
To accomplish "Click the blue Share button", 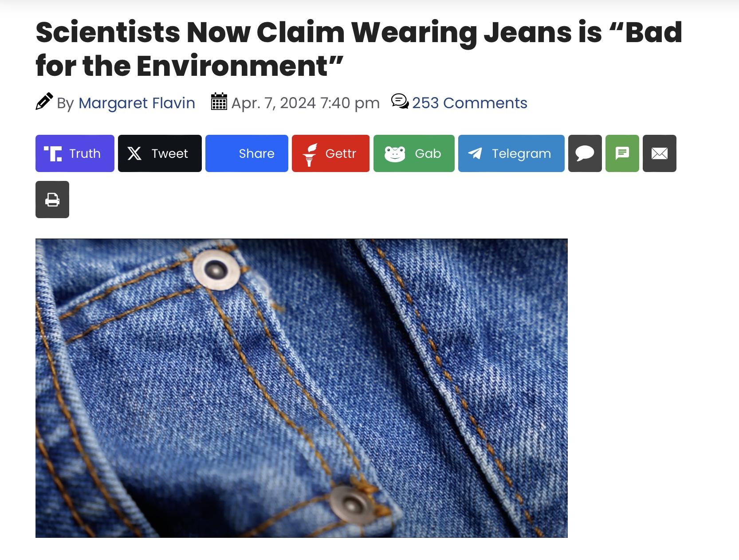I will pos(247,153).
